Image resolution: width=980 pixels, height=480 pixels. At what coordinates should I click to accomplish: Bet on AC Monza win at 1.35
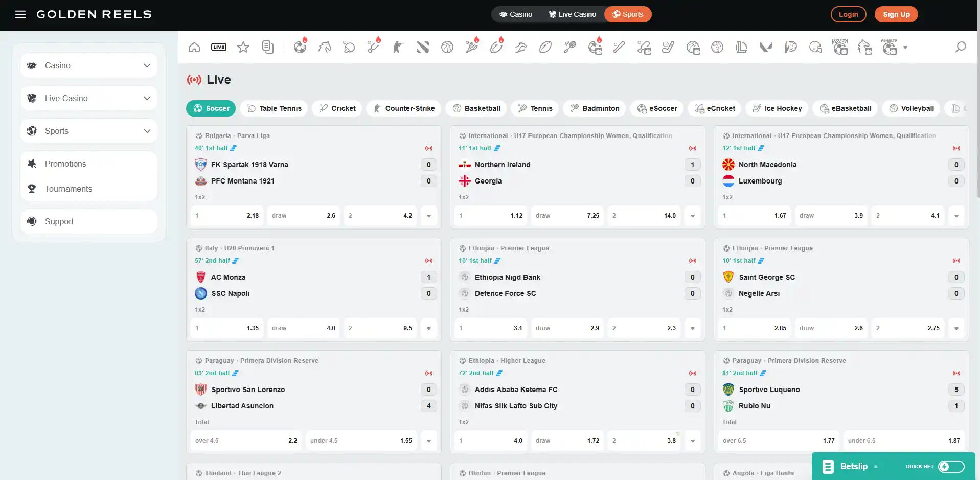tap(227, 328)
